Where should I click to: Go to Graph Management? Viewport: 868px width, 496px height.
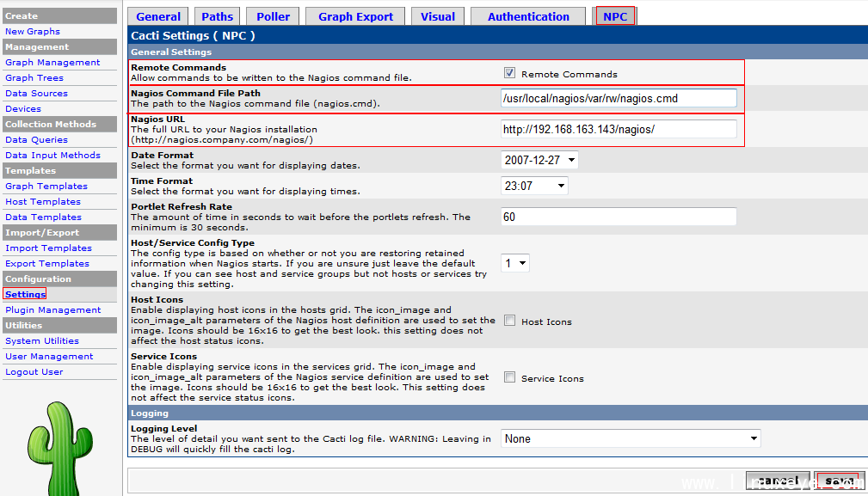coord(52,63)
